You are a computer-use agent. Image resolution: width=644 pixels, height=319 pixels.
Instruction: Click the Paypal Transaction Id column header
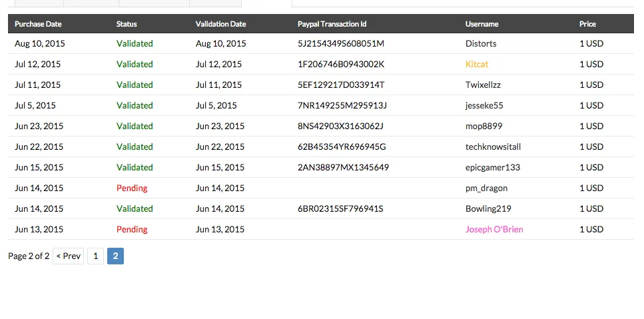(x=332, y=24)
